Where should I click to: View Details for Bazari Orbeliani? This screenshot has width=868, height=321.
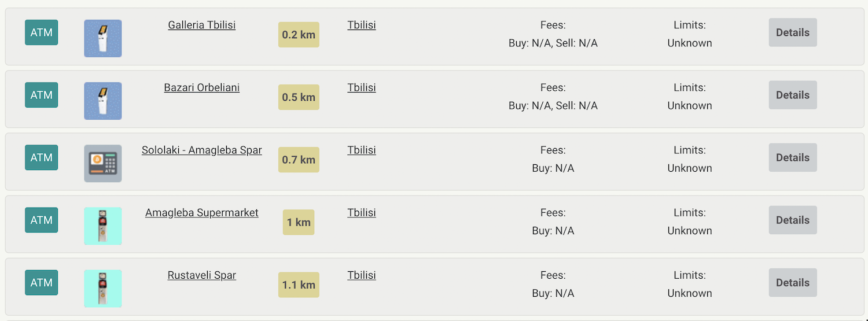[x=792, y=95]
